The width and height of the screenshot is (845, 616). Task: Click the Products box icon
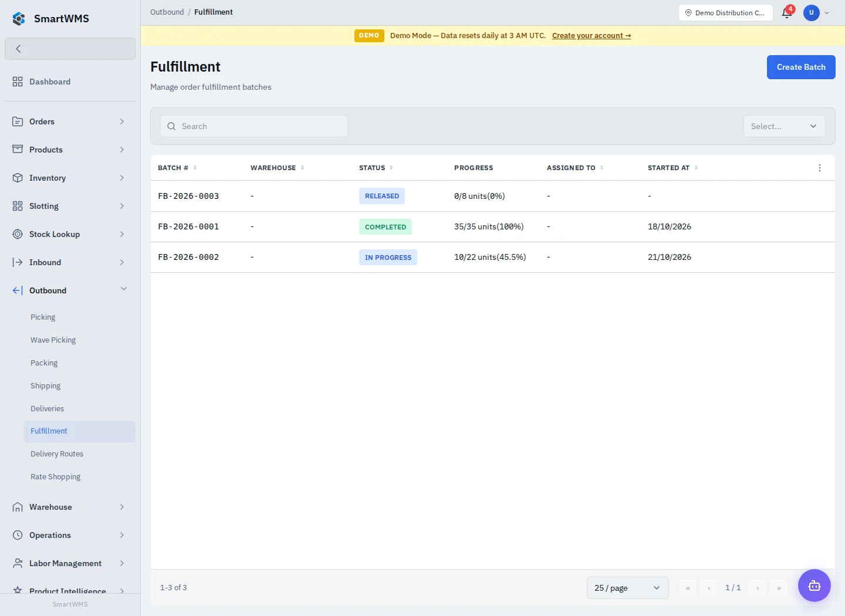click(x=18, y=150)
